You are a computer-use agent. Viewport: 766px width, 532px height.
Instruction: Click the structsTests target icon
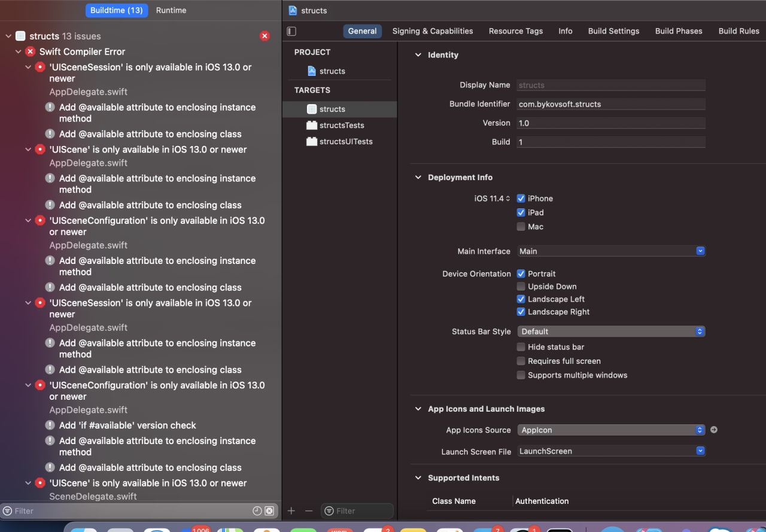pyautogui.click(x=311, y=125)
